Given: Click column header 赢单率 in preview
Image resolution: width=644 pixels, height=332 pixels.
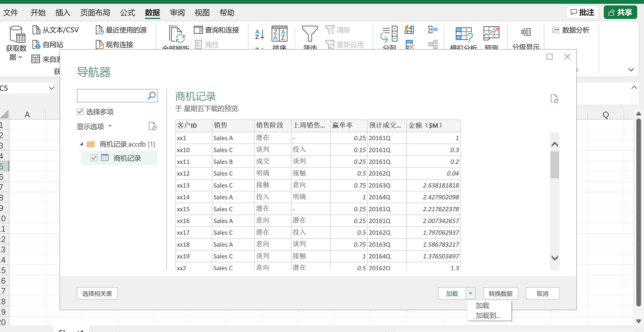Looking at the screenshot, I should (349, 125).
